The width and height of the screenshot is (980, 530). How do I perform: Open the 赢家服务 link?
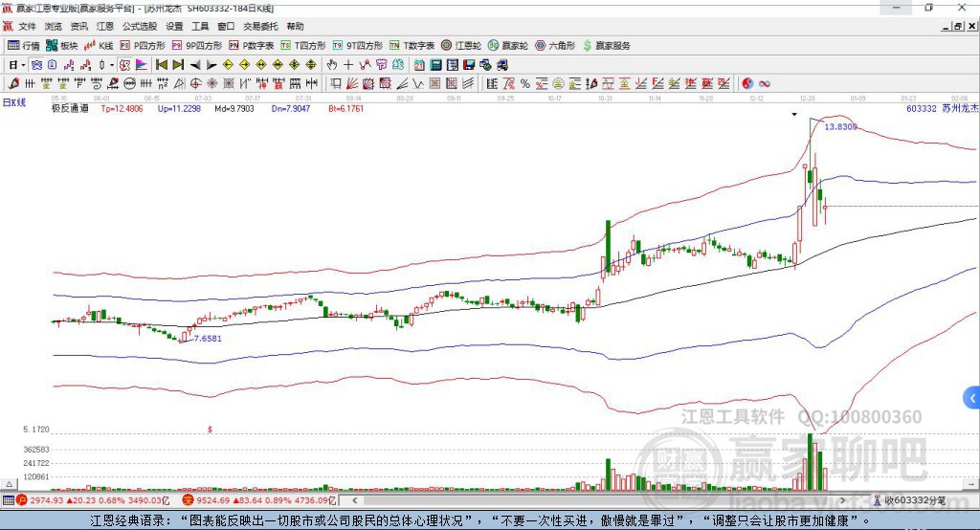click(607, 46)
